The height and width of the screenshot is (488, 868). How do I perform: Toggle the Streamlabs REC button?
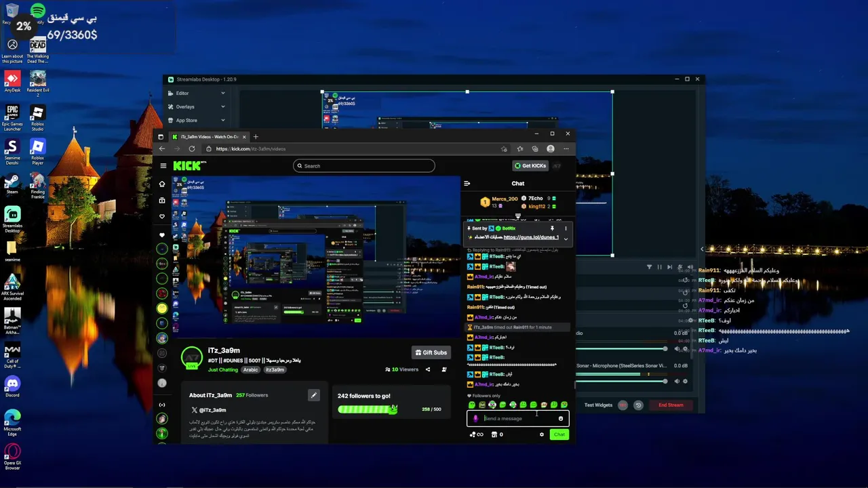click(623, 405)
